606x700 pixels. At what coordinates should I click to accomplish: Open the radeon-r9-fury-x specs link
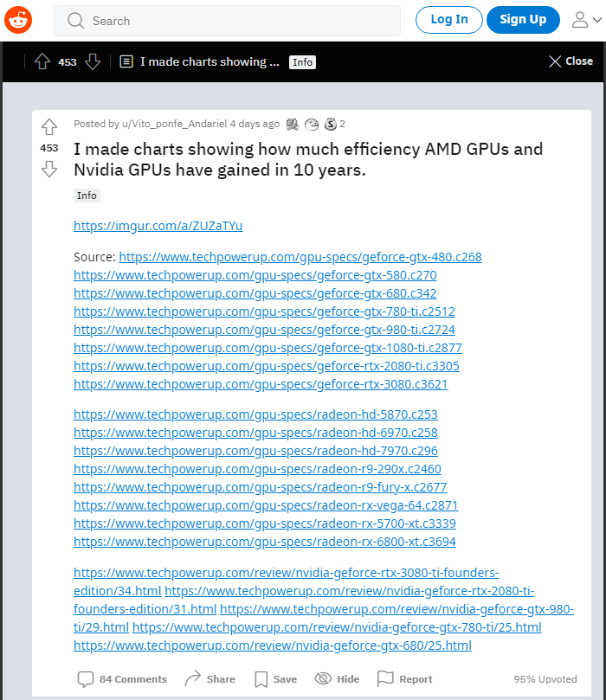261,487
